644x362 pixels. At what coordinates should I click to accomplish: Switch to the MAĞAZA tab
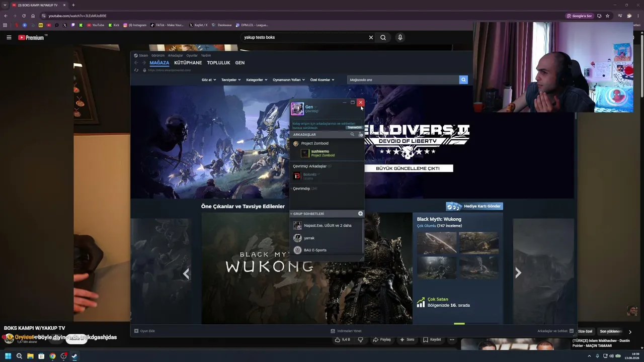(159, 63)
